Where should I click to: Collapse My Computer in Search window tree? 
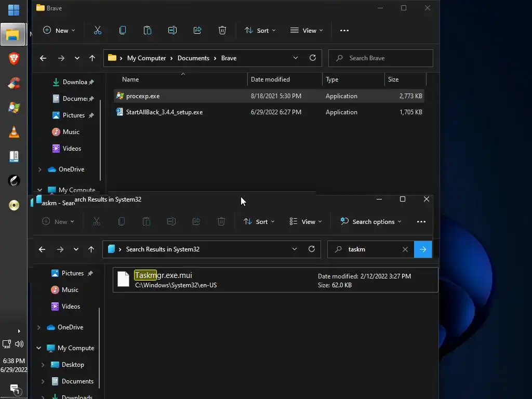coord(38,348)
